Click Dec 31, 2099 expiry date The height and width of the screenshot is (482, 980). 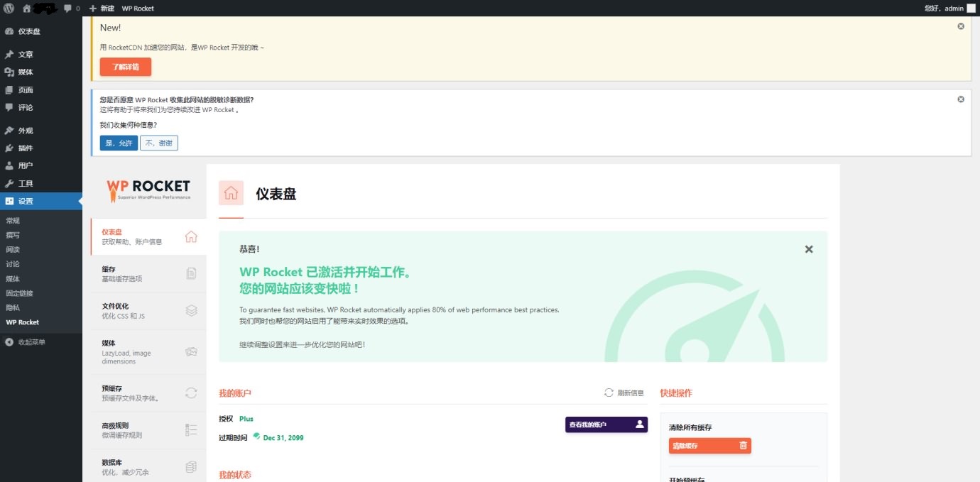click(283, 438)
